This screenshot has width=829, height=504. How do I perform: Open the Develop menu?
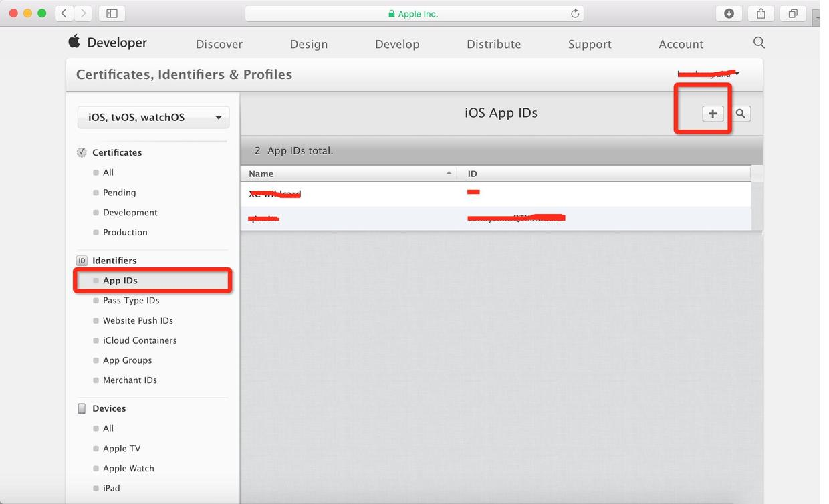(x=397, y=44)
